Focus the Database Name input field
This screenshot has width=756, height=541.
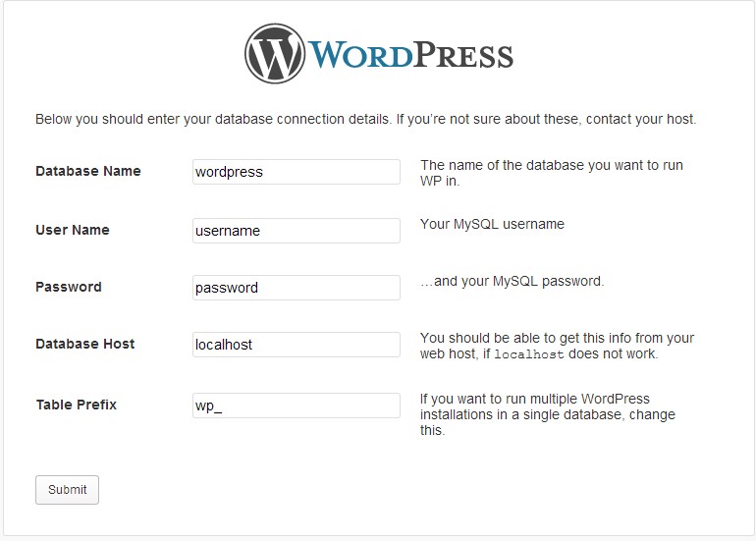pos(297,172)
